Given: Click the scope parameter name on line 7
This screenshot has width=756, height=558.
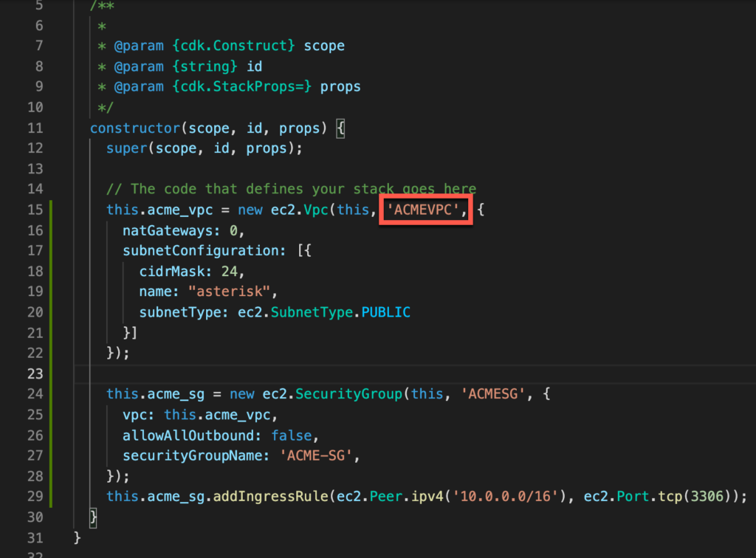Looking at the screenshot, I should point(324,46).
